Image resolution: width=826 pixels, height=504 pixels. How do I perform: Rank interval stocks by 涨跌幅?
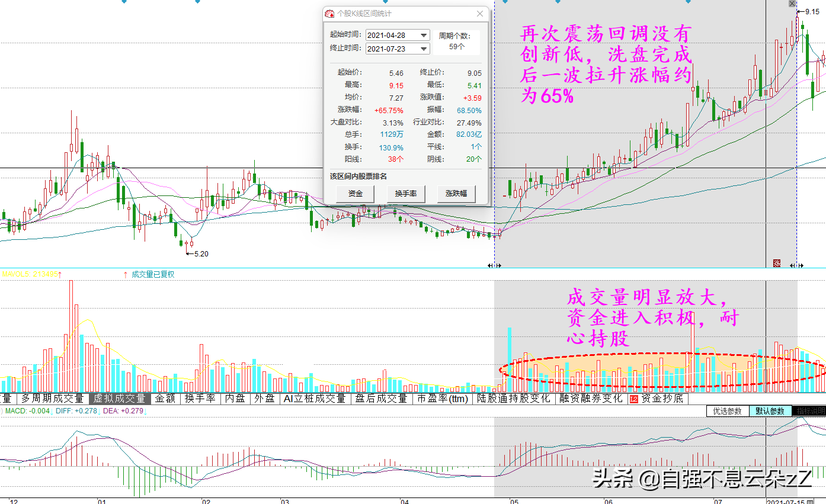click(x=456, y=194)
